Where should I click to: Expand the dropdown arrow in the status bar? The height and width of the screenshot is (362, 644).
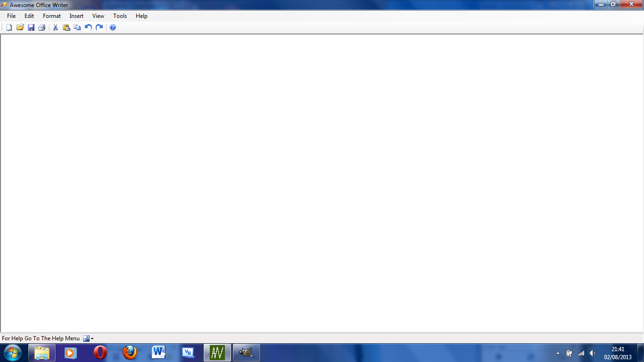click(91, 338)
